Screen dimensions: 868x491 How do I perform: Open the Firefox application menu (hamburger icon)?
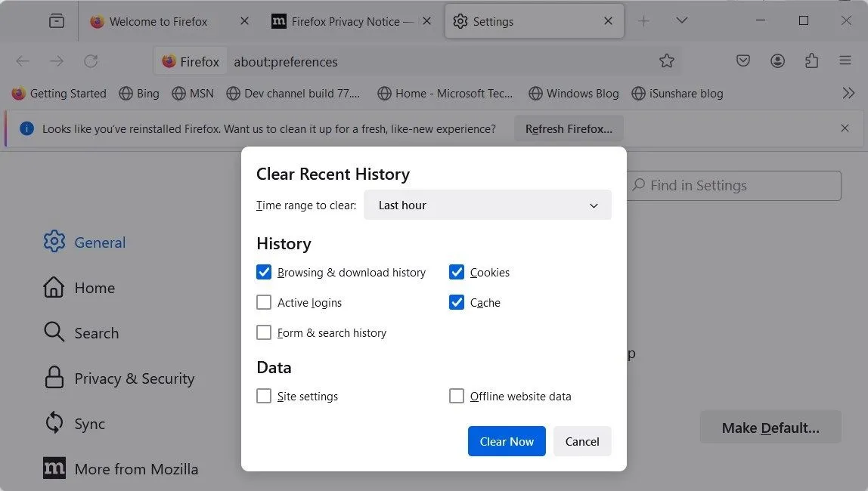(845, 61)
